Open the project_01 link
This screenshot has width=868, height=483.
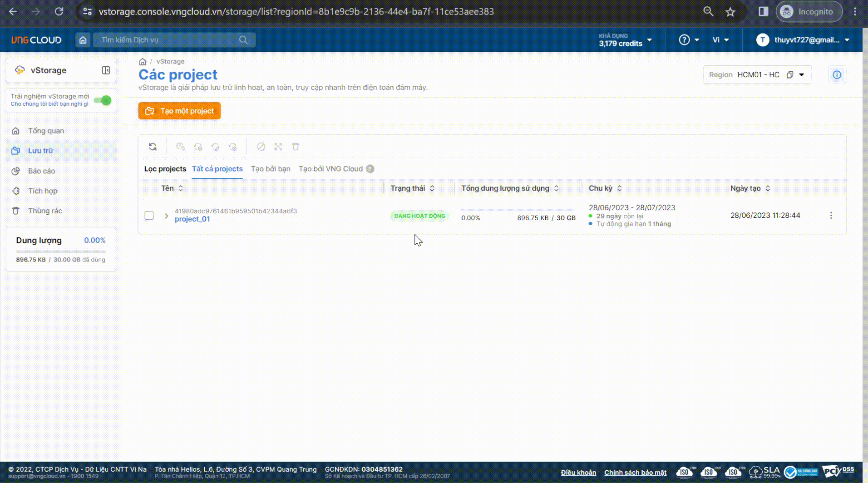point(192,219)
